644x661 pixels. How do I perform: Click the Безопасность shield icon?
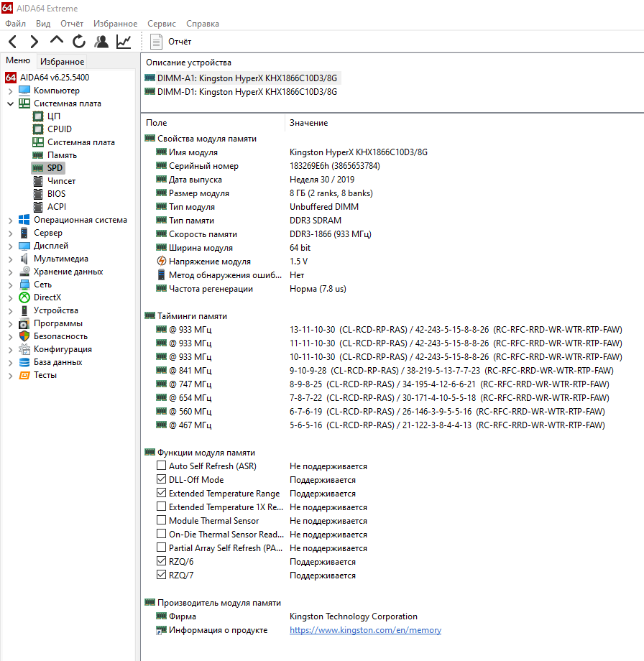[24, 336]
